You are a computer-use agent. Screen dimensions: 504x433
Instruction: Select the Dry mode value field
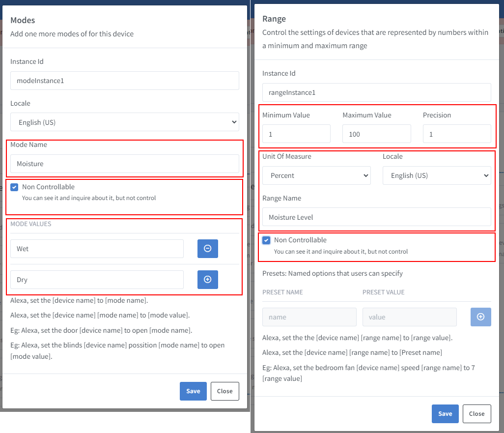97,280
